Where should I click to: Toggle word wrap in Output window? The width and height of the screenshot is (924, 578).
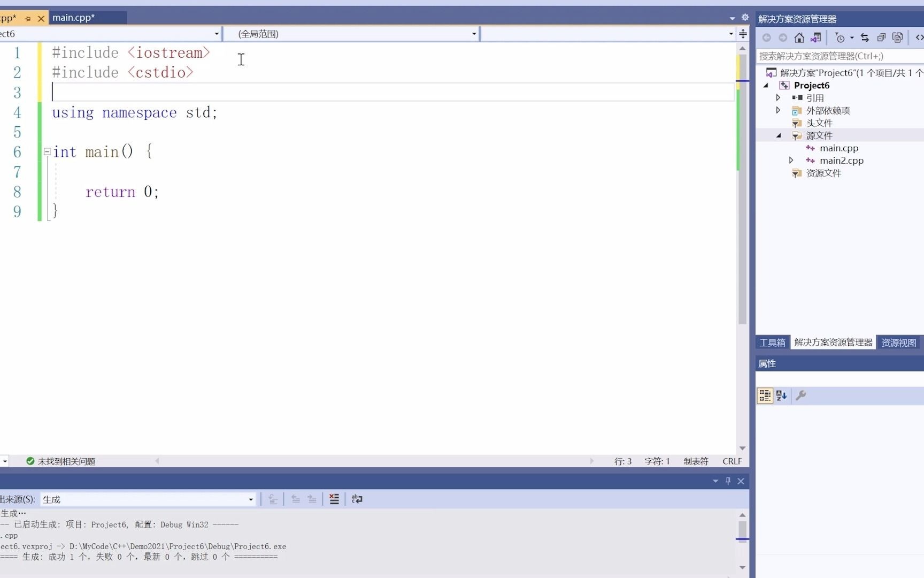click(x=357, y=499)
